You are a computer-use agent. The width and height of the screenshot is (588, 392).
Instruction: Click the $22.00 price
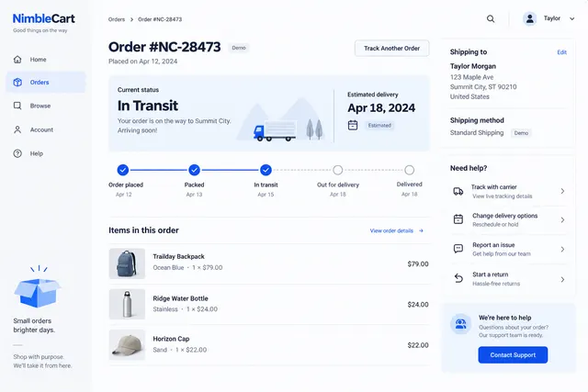tap(418, 345)
